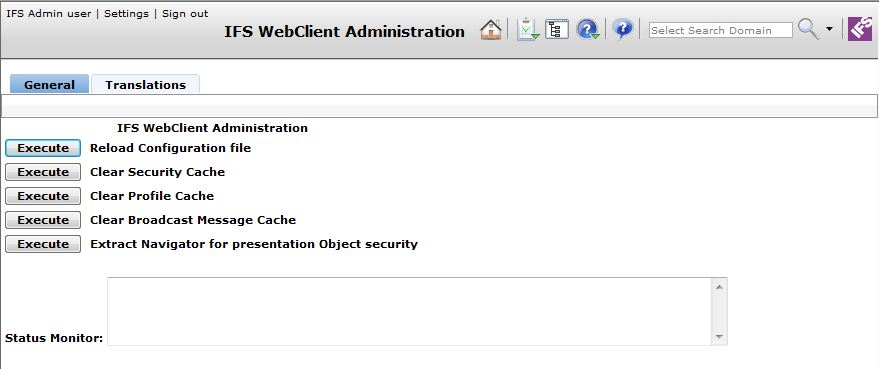Go to the Home page icon
The height and width of the screenshot is (369, 879).
click(x=491, y=29)
